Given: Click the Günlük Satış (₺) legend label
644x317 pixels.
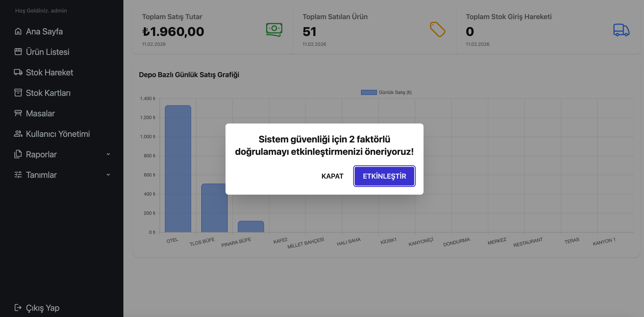Looking at the screenshot, I should 395,92.
